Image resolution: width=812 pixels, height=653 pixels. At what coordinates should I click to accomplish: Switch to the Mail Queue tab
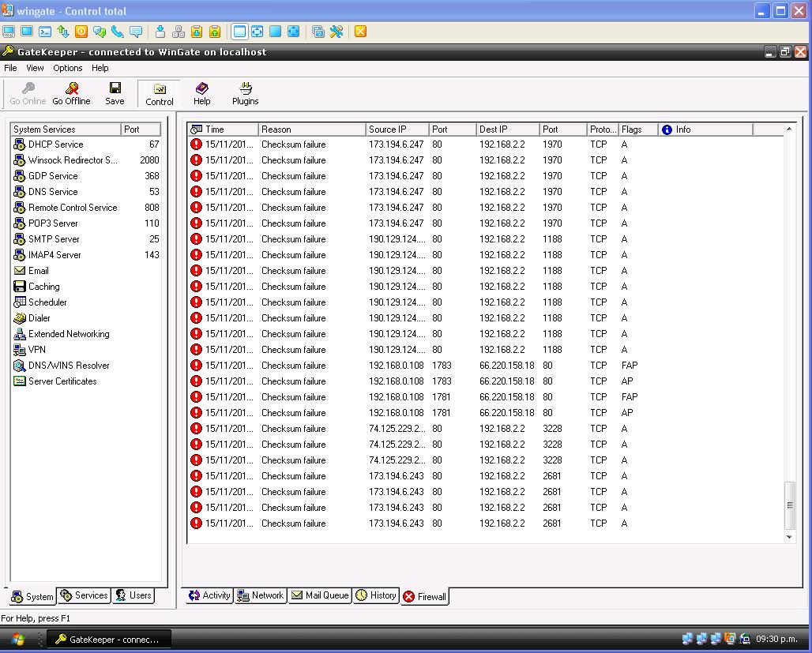click(x=320, y=595)
